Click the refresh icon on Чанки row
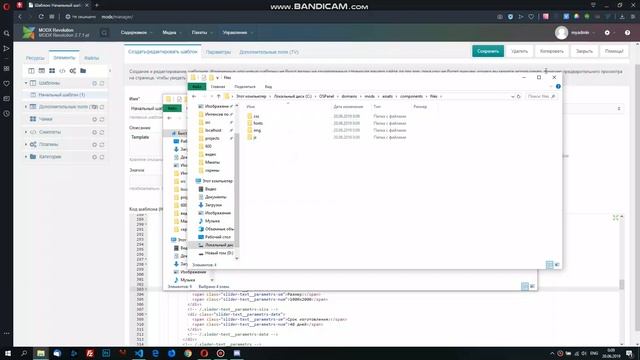 tap(102, 119)
